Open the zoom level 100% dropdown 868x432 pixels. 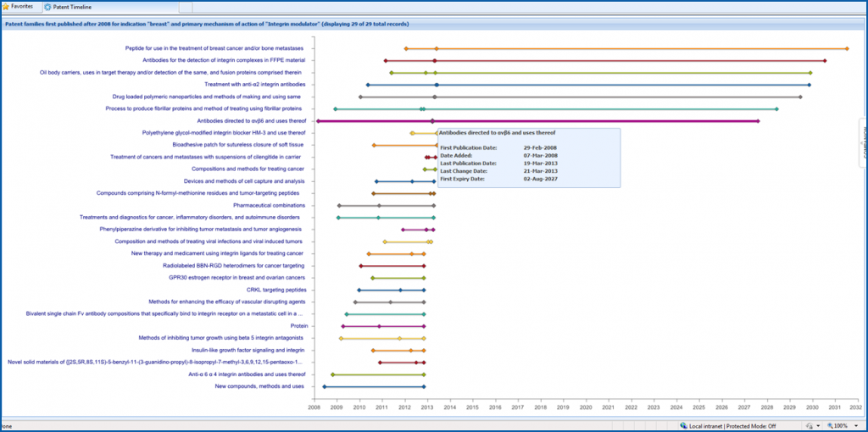click(857, 425)
